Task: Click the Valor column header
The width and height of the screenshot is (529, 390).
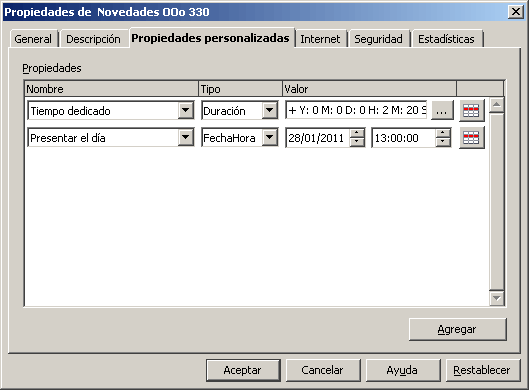Action: [369, 89]
